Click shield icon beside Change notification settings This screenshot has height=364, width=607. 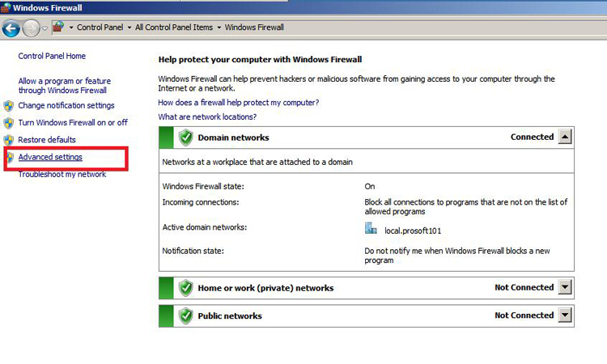(x=9, y=106)
